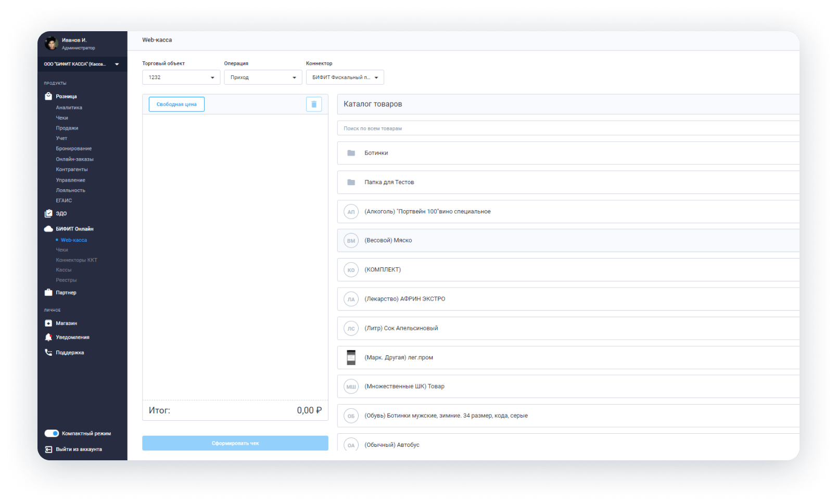Click the ЭДО document icon
Viewport: 837px width, 504px height.
click(x=48, y=213)
